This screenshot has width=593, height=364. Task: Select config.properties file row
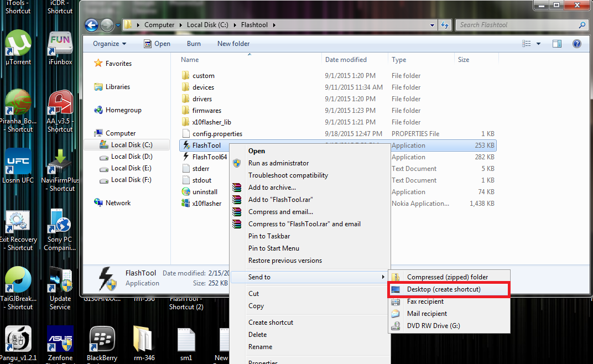[338, 133]
